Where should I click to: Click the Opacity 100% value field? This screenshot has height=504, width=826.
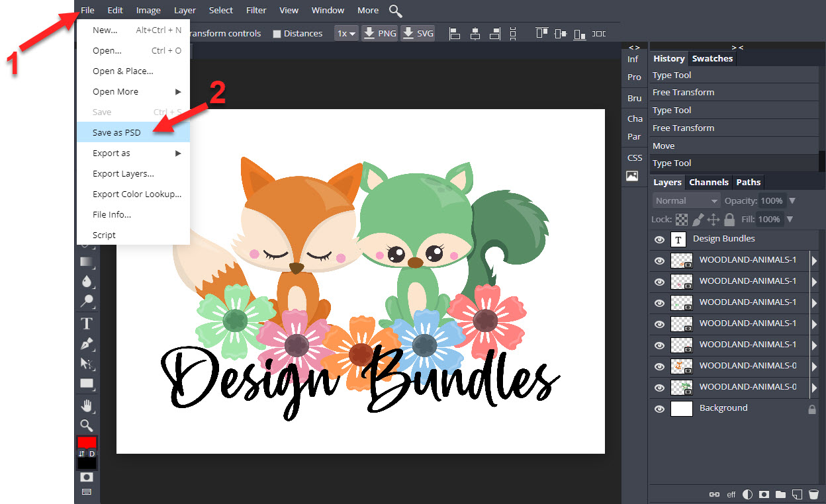coord(772,200)
